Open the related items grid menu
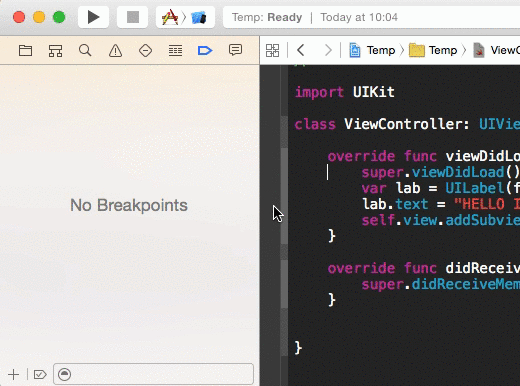520x386 pixels. [272, 51]
